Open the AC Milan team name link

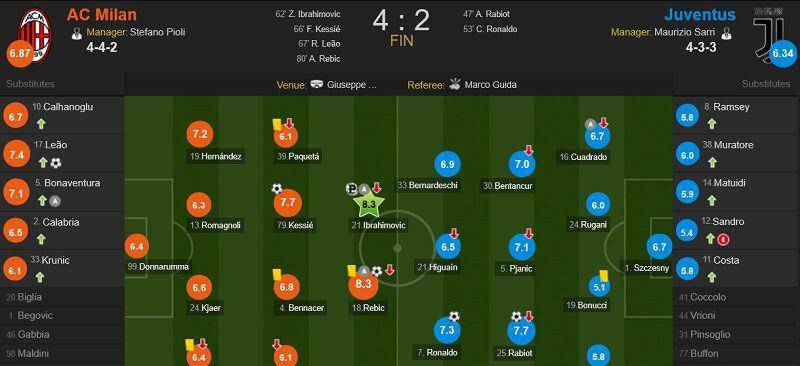click(102, 14)
